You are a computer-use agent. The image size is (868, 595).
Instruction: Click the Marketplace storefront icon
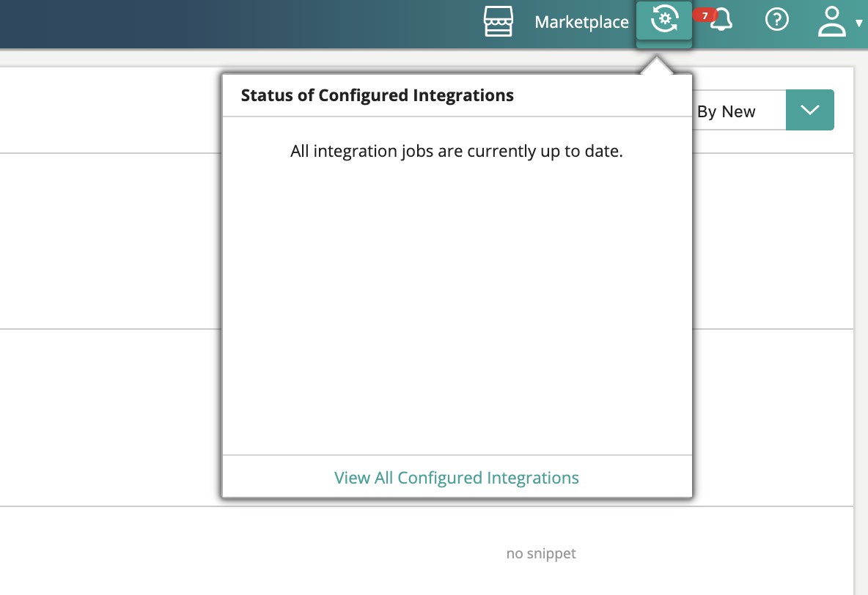point(499,21)
